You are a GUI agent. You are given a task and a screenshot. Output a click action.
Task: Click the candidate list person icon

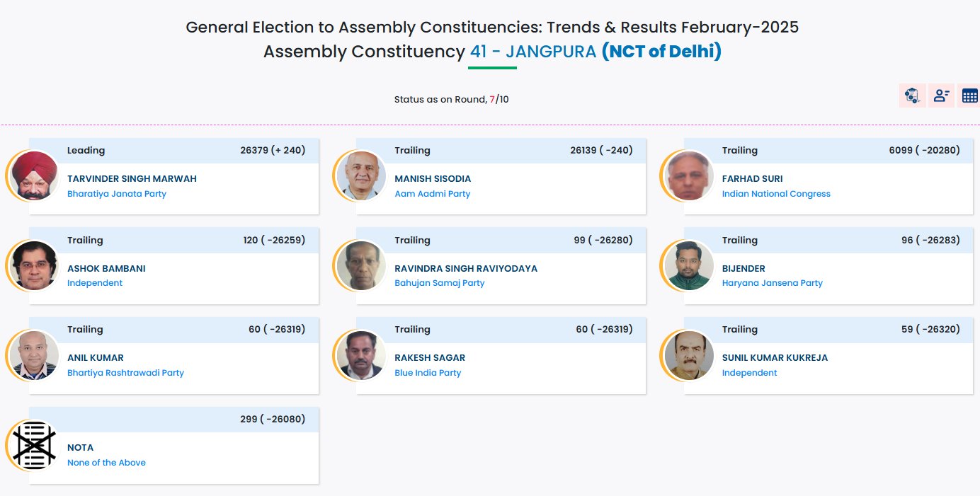[941, 96]
